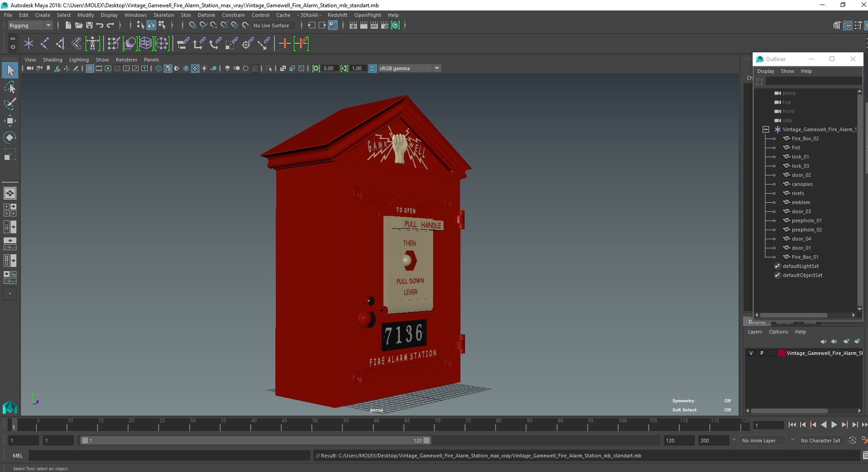
Task: Click the range slider bar
Action: [255, 441]
